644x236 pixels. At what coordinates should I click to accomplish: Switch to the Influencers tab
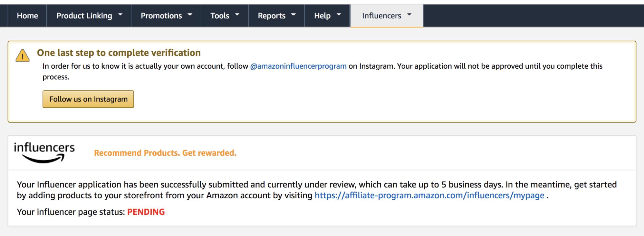point(381,16)
